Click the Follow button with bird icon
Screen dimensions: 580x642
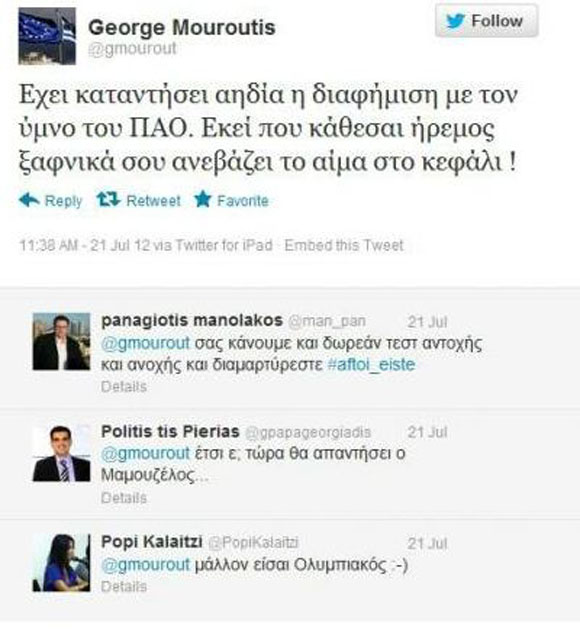[486, 21]
